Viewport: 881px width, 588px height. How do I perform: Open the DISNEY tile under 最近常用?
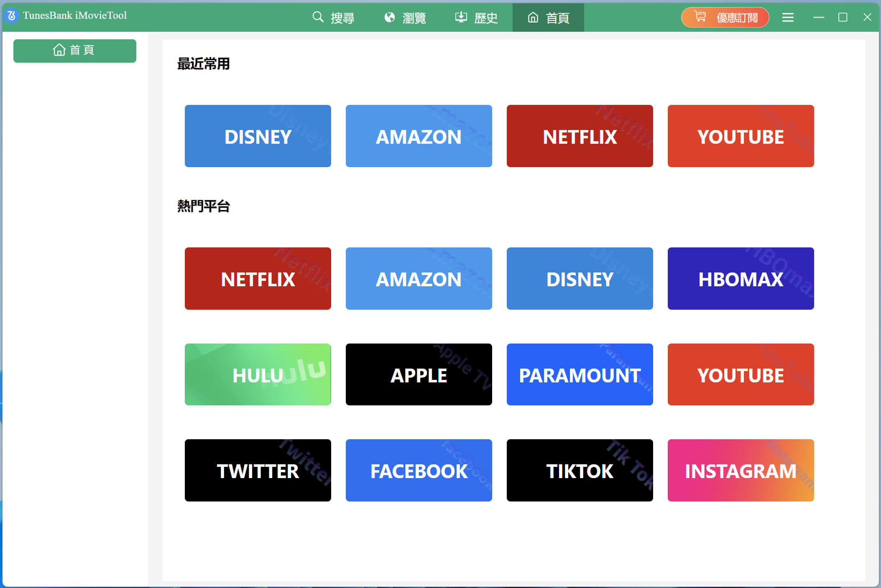[258, 136]
